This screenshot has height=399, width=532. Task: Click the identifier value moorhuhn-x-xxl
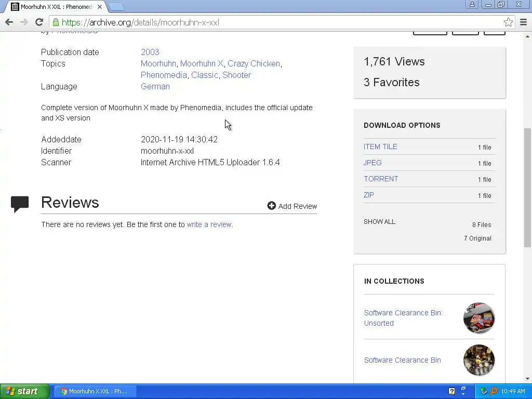pyautogui.click(x=167, y=151)
